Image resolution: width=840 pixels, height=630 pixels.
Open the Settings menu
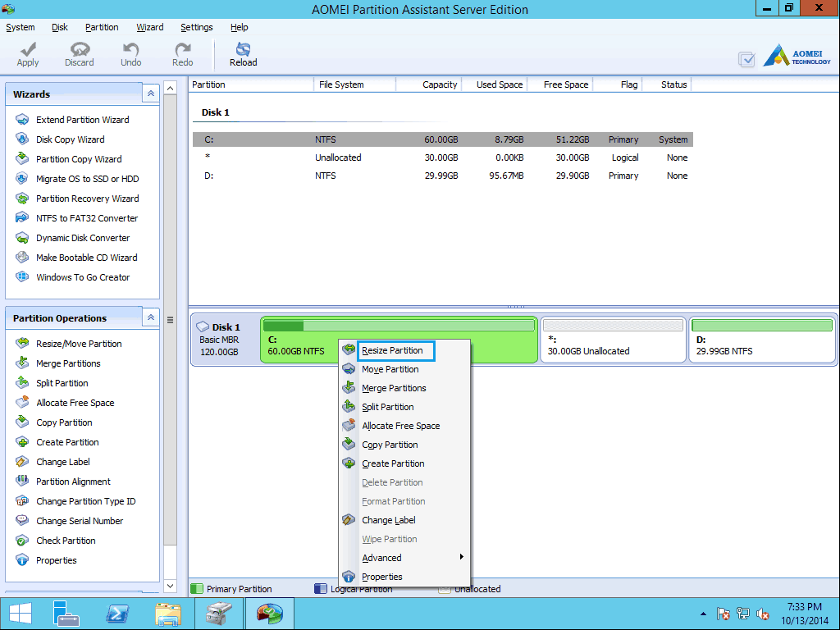(197, 27)
